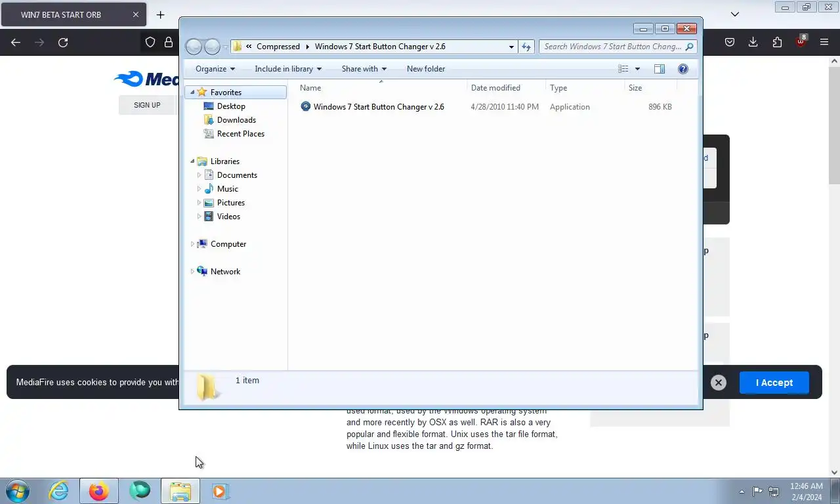
Task: Sort files by Date modified column
Action: coord(506,88)
